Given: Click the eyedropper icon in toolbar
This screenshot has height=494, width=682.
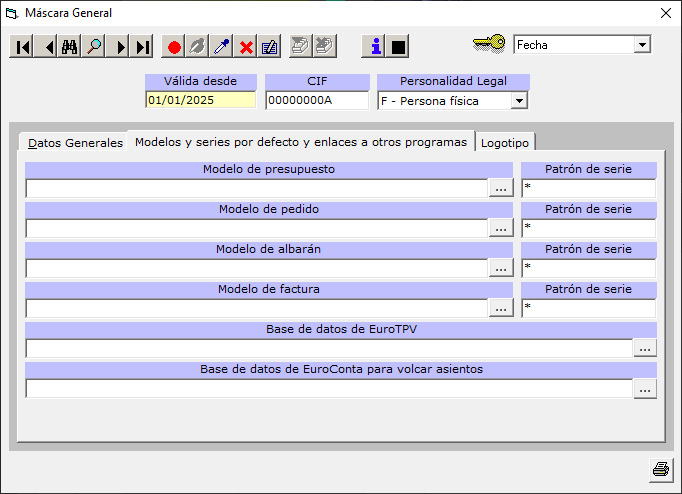Looking at the screenshot, I should [222, 47].
